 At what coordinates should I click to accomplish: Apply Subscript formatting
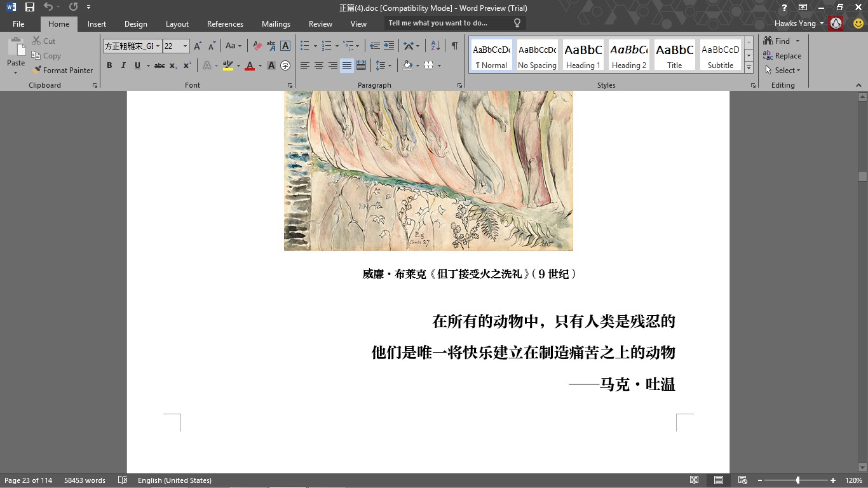coord(173,65)
